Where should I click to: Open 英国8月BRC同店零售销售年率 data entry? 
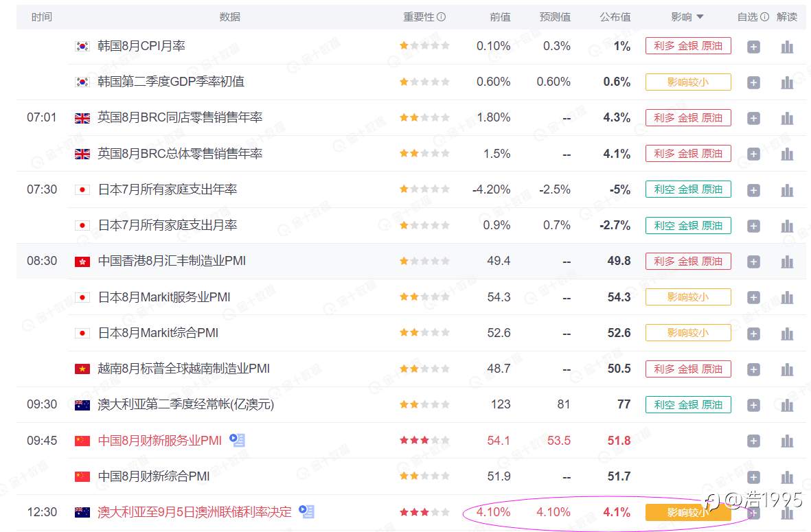pyautogui.click(x=180, y=117)
